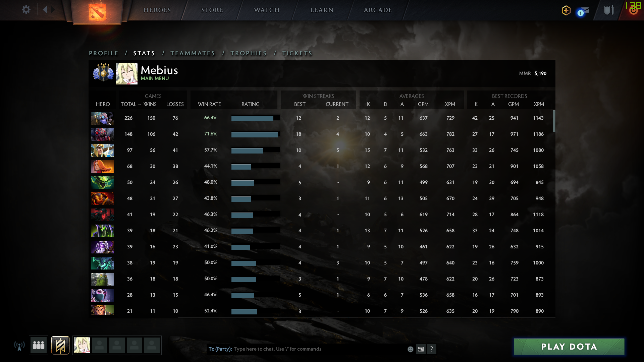Screen dimensions: 644x362
Task: Open the HEROES top menu
Action: point(157,10)
